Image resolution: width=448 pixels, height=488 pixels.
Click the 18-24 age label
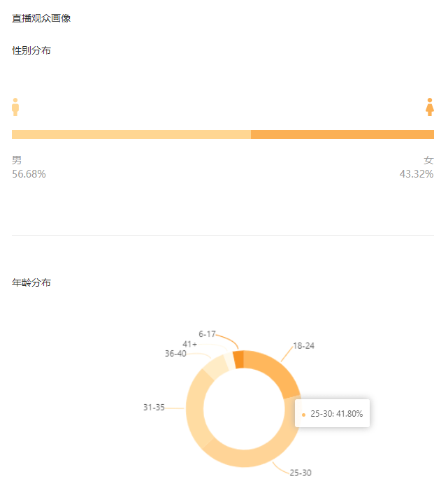coord(305,346)
